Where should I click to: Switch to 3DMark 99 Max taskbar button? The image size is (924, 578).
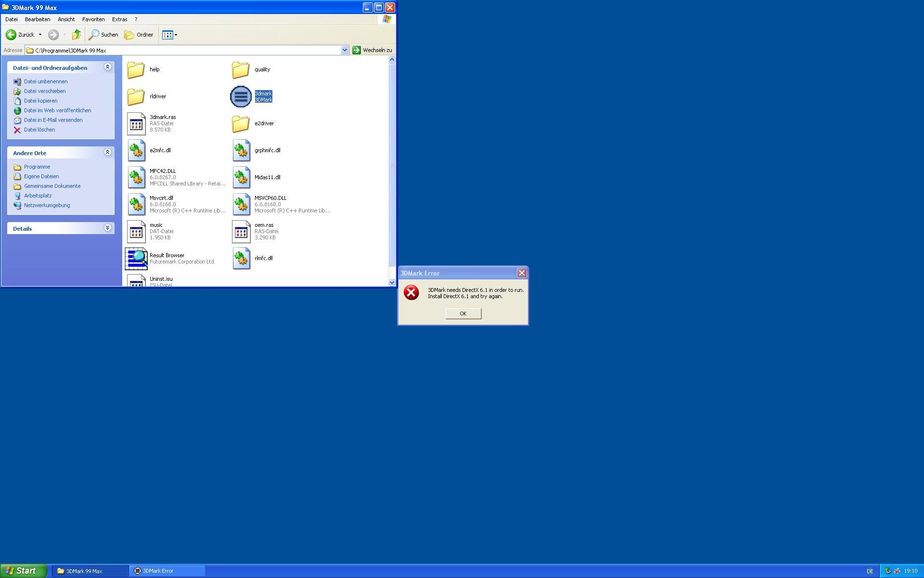90,571
